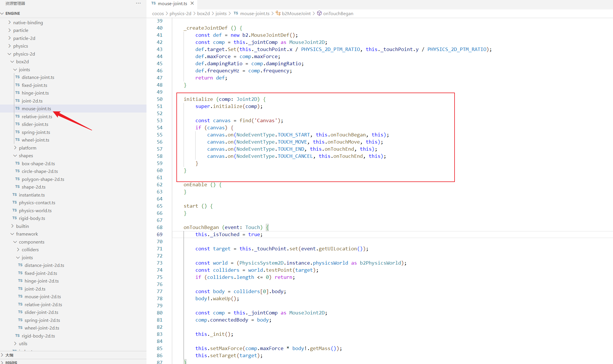Click TS icon of physics-world.ts file
This screenshot has height=364, width=613.
pyautogui.click(x=15, y=210)
